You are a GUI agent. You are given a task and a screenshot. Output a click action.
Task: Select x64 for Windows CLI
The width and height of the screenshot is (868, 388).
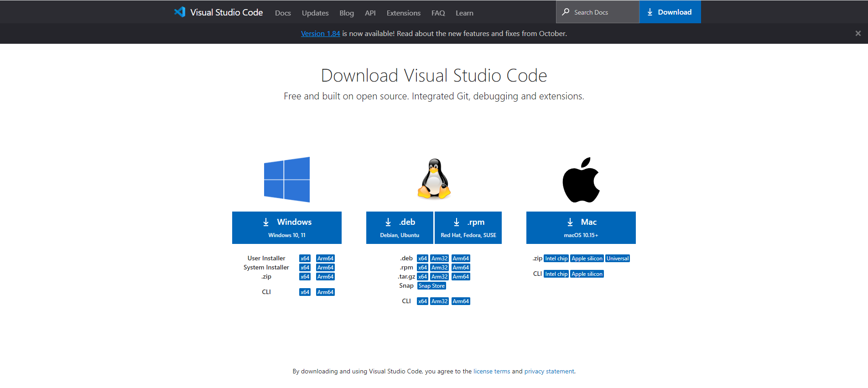305,292
